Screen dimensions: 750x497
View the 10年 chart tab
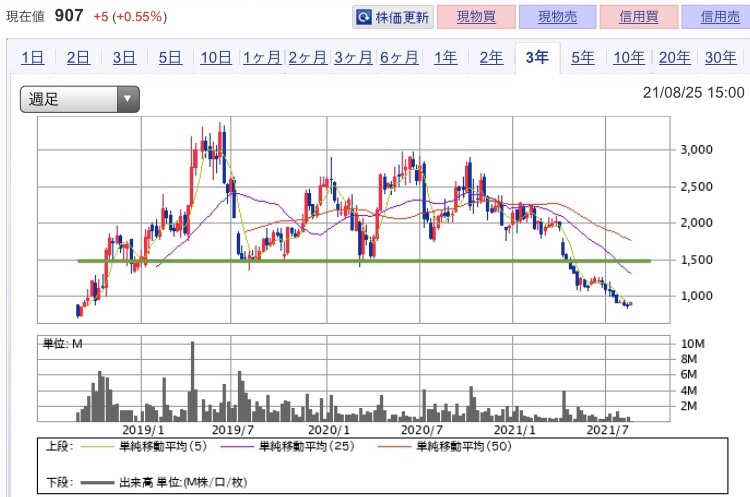pyautogui.click(x=628, y=57)
